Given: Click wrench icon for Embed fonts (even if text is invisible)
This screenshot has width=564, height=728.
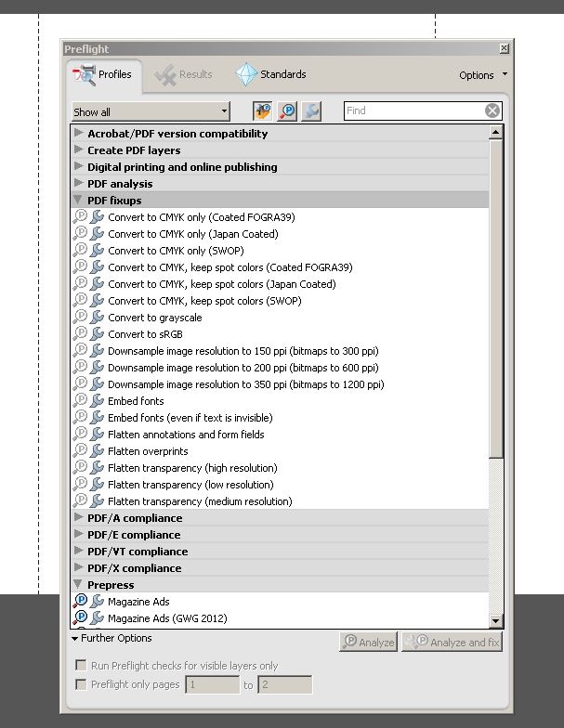Looking at the screenshot, I should (x=97, y=418).
